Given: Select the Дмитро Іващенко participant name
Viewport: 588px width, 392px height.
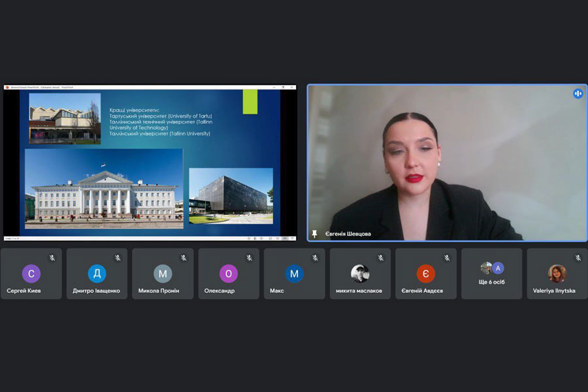Looking at the screenshot, I should coord(97,291).
